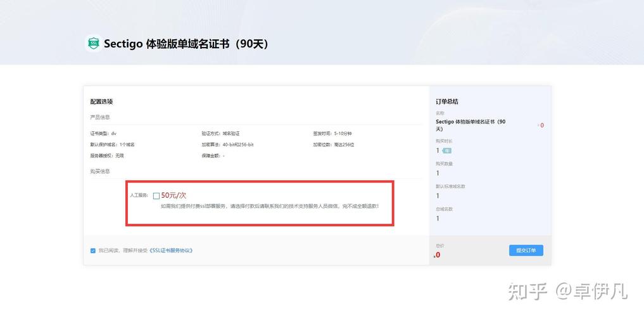Click the 提交订单 button
This screenshot has height=317, width=644.
click(526, 250)
